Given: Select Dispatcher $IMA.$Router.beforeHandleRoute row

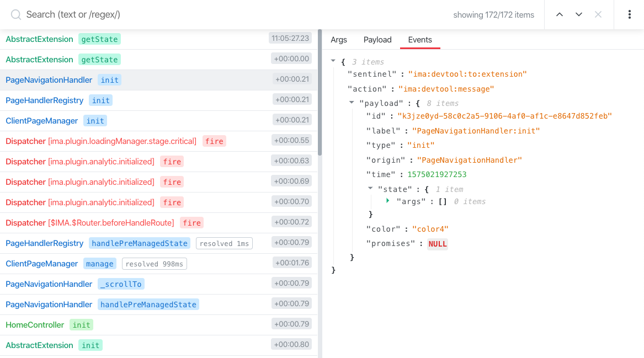Looking at the screenshot, I should (158, 223).
